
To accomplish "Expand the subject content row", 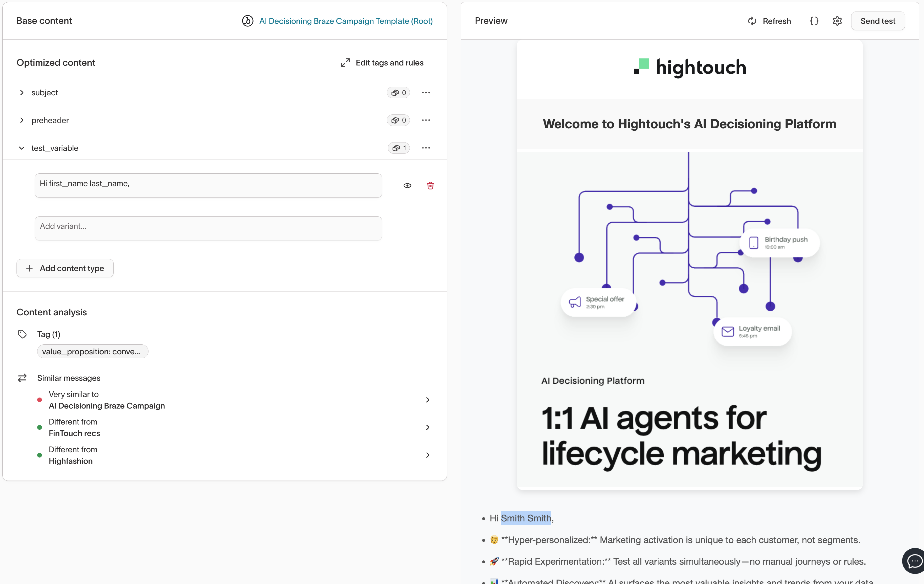I will 22,92.
